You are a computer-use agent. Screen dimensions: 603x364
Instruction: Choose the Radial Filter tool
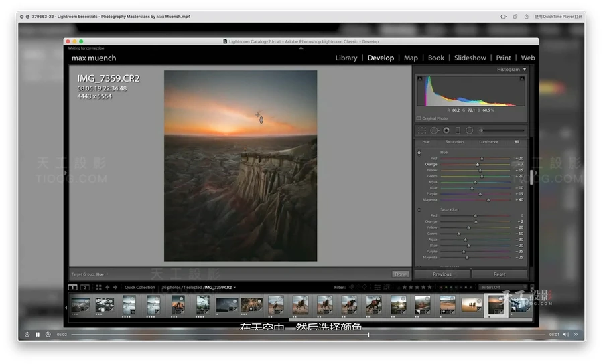coord(469,130)
